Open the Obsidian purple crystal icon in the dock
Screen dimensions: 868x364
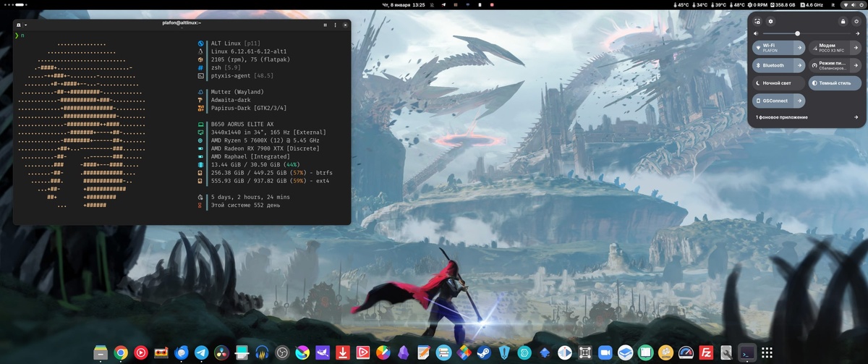(x=404, y=352)
